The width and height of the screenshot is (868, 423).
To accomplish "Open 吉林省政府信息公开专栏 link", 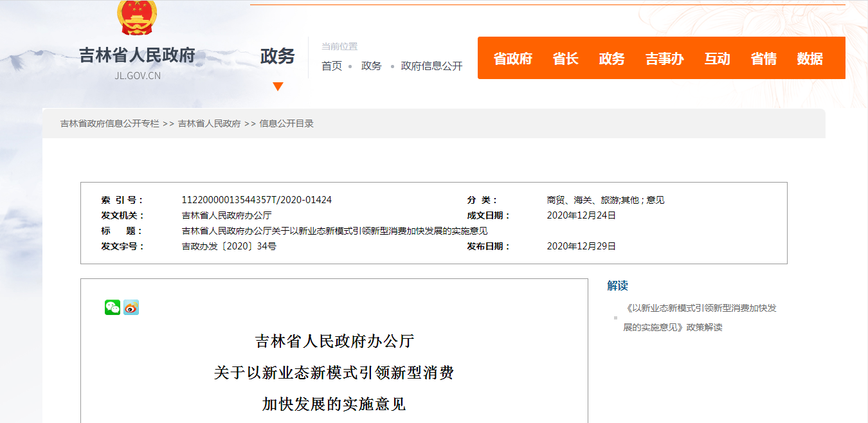I will [x=110, y=123].
